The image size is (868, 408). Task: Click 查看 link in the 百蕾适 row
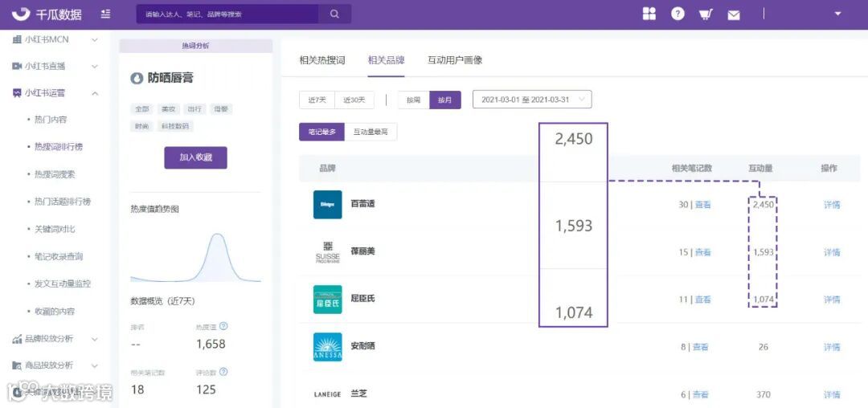click(x=703, y=205)
